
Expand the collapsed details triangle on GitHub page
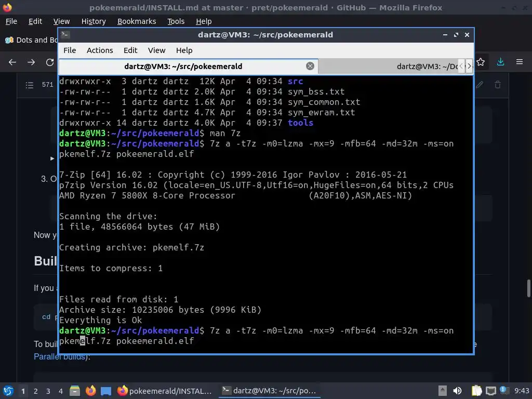click(52, 158)
